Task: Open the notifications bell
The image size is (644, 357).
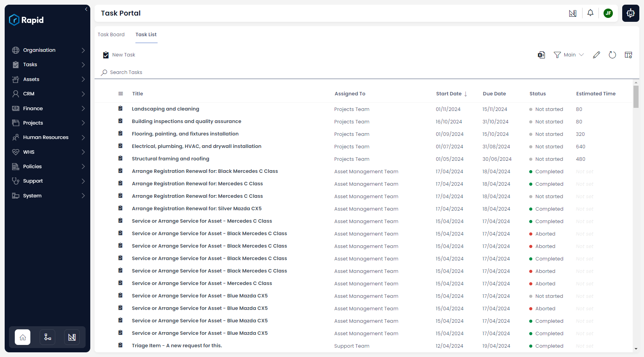Action: pos(590,13)
